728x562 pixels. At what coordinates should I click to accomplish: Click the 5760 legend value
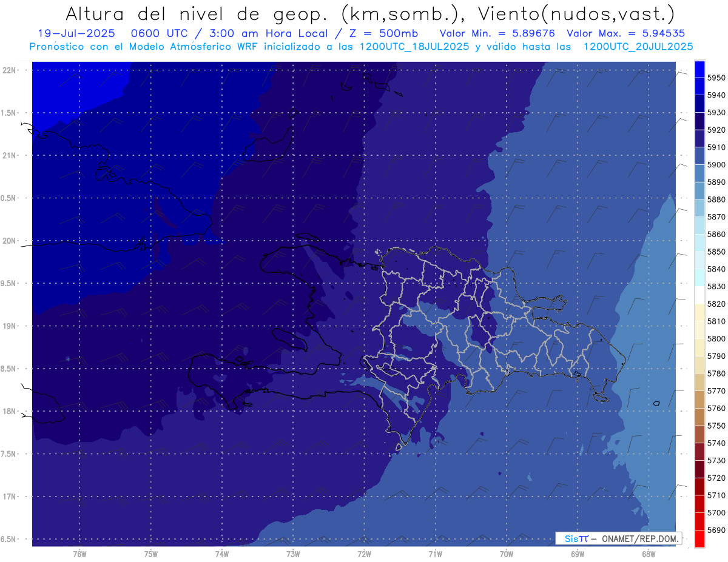[x=716, y=408]
